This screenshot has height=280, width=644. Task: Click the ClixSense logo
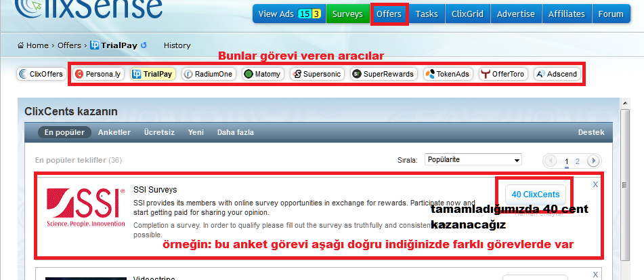(x=88, y=9)
